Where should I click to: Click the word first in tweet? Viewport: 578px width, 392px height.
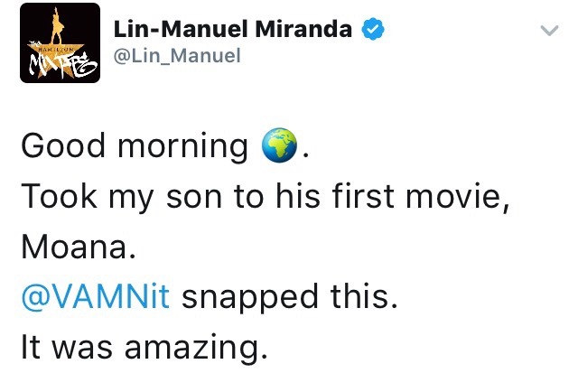point(363,196)
